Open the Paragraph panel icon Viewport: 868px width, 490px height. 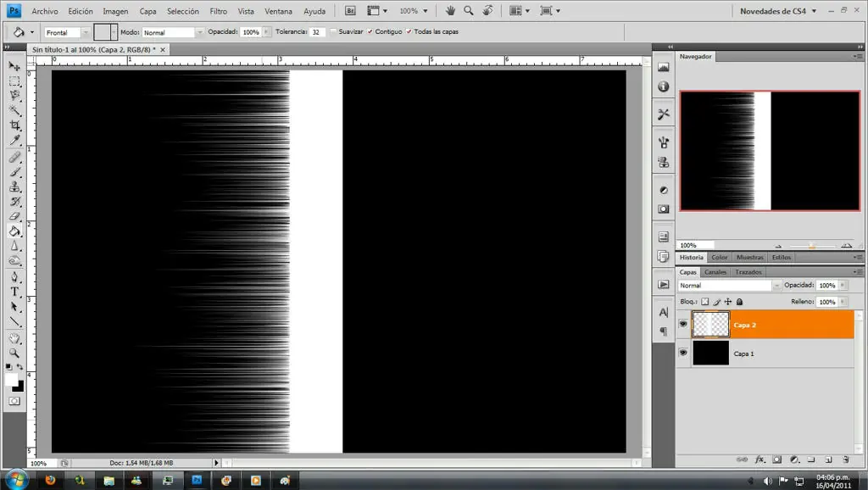[663, 331]
